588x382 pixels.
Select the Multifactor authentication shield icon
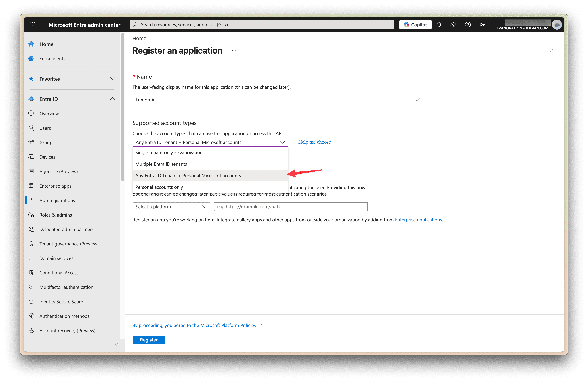[x=31, y=287]
